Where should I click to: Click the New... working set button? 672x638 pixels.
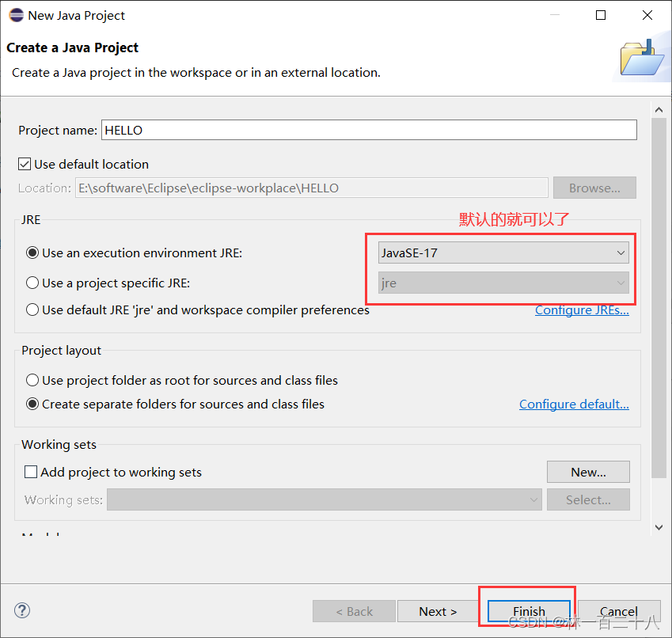click(x=588, y=472)
